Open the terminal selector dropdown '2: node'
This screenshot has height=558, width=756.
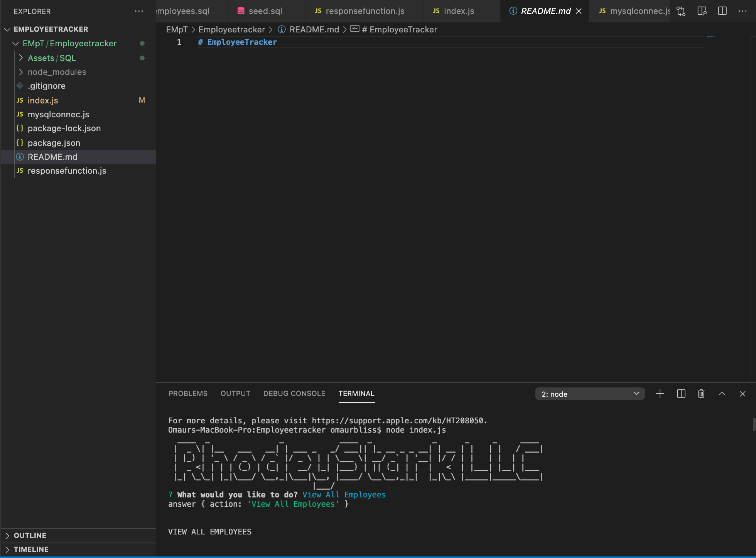[x=590, y=394]
